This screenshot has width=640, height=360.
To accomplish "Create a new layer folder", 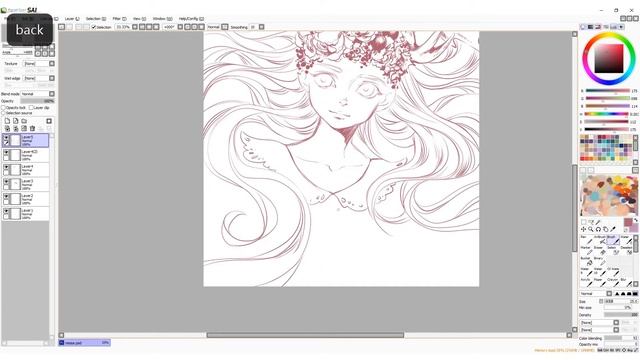I will (24, 121).
